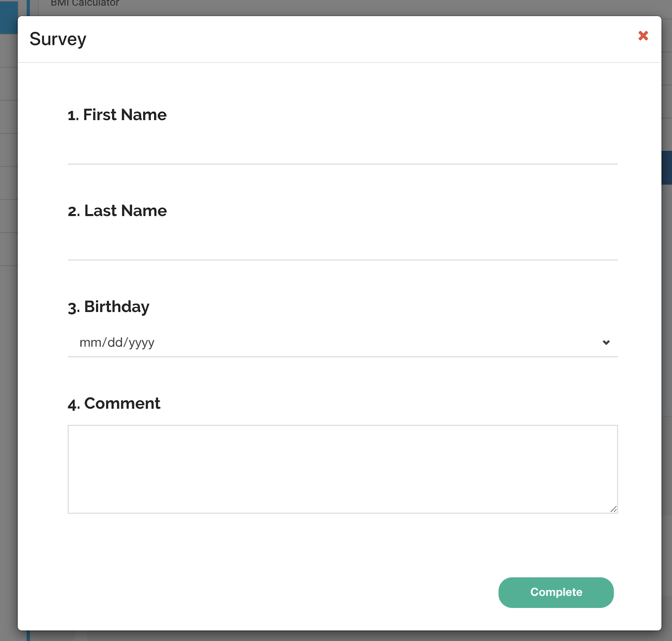Click the blue block in the top-left background
The height and width of the screenshot is (641, 672).
(8, 17)
